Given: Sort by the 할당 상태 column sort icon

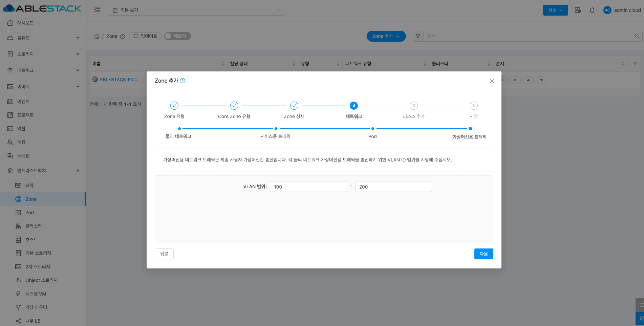Looking at the screenshot, I should pos(294,64).
